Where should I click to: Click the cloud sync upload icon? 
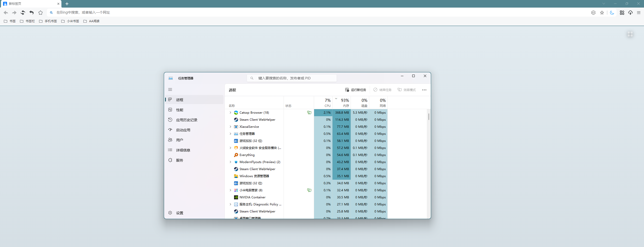coord(630,13)
